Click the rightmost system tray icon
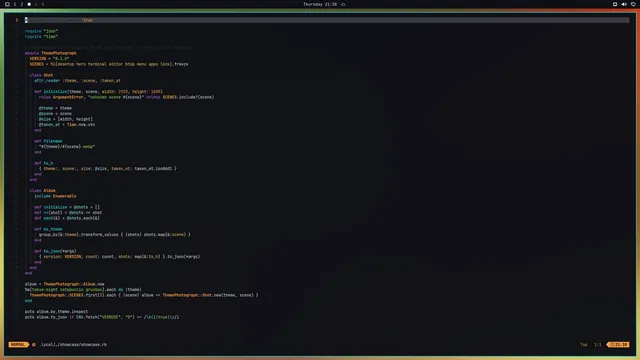640x360 pixels. tap(633, 4)
